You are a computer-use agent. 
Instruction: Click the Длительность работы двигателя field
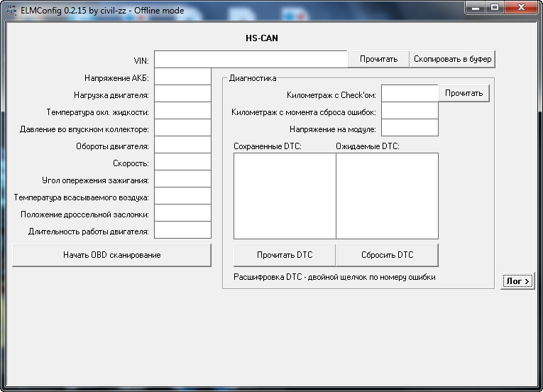[x=183, y=230]
